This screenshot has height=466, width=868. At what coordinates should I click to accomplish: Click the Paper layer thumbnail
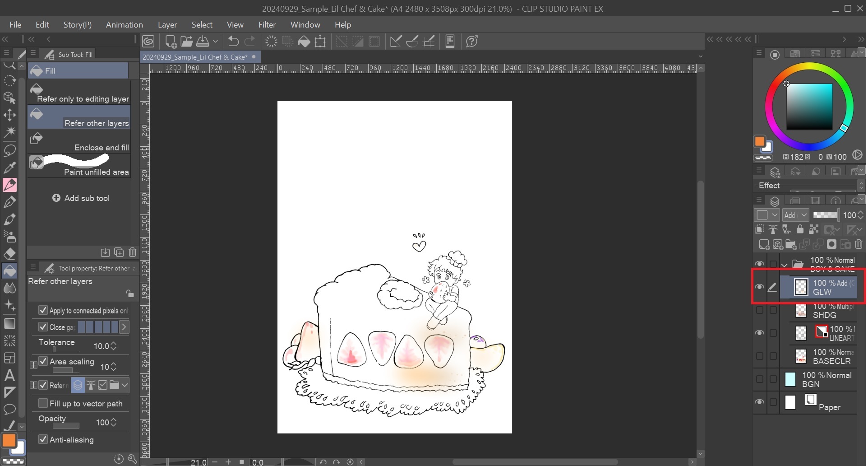pyautogui.click(x=790, y=402)
